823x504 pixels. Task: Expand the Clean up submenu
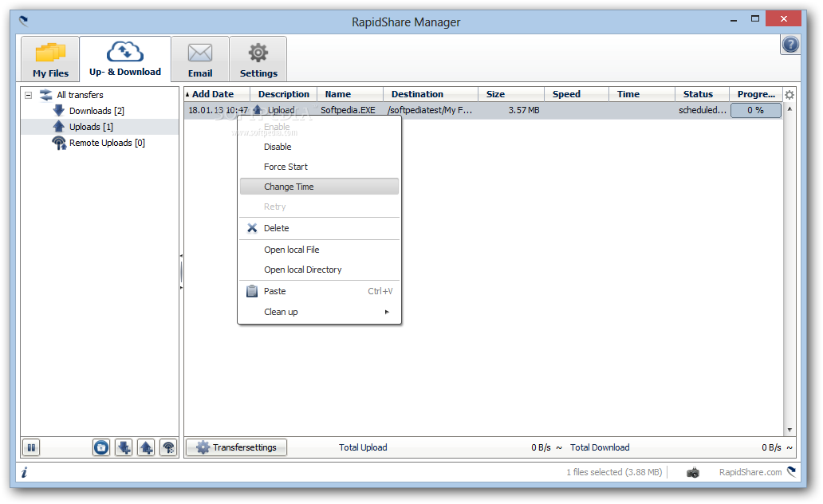point(319,312)
